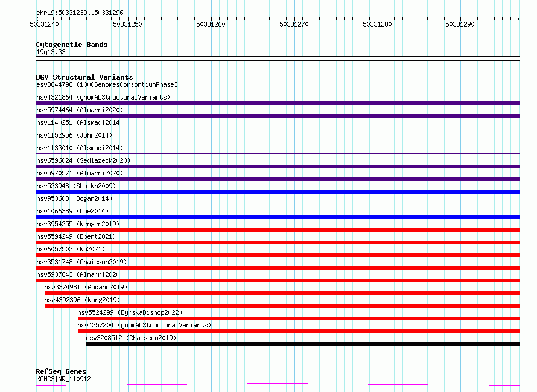Click the blue bar for nsv523948 Shaikh2009
Screen dimensions: 537x392
pos(278,192)
